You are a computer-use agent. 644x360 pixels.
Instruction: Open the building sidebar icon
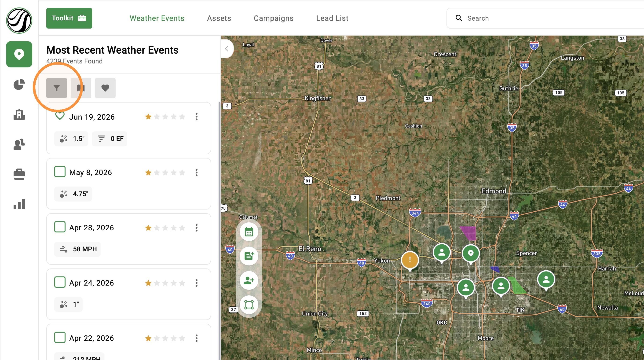(x=19, y=114)
